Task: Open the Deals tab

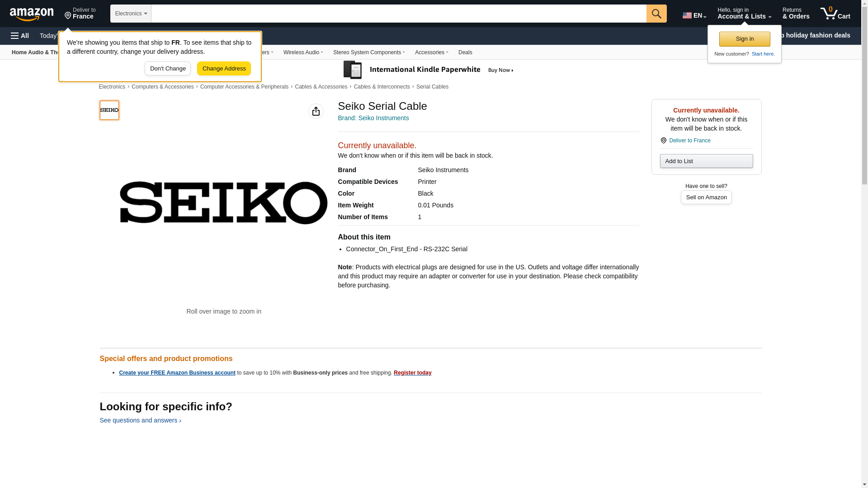Action: pos(465,52)
